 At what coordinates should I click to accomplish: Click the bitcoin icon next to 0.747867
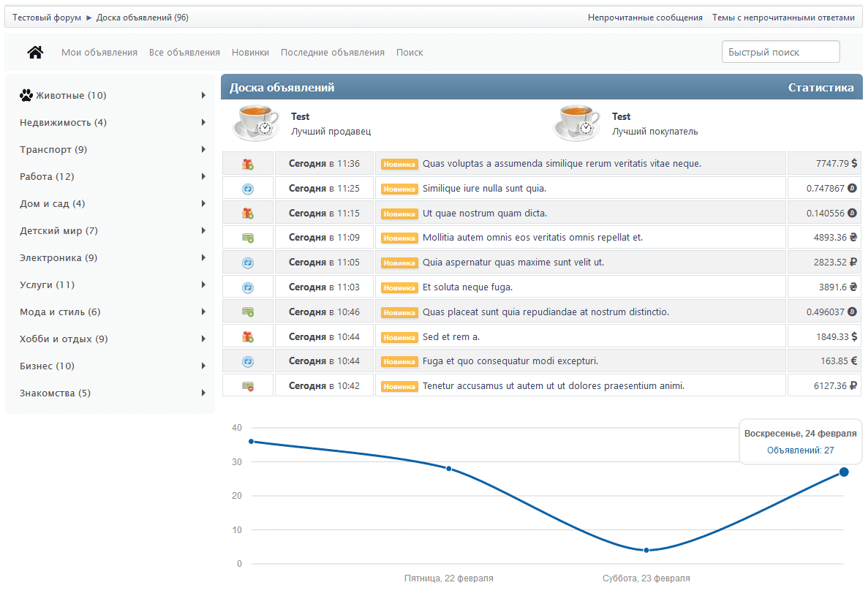(x=852, y=189)
